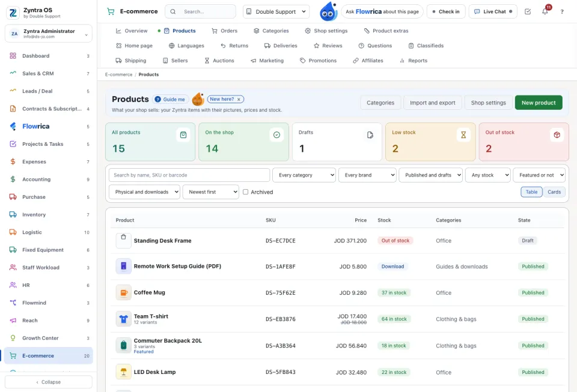577x392 pixels.
Task: Open the Live Chat button
Action: (493, 11)
